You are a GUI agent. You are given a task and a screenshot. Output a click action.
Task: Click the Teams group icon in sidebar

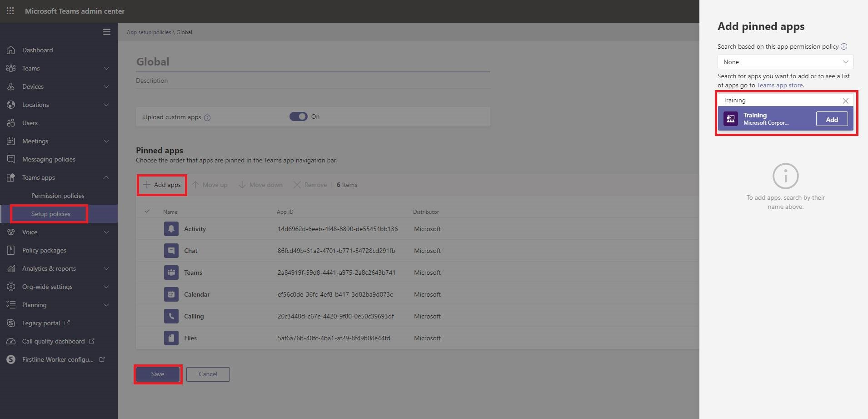[11, 68]
